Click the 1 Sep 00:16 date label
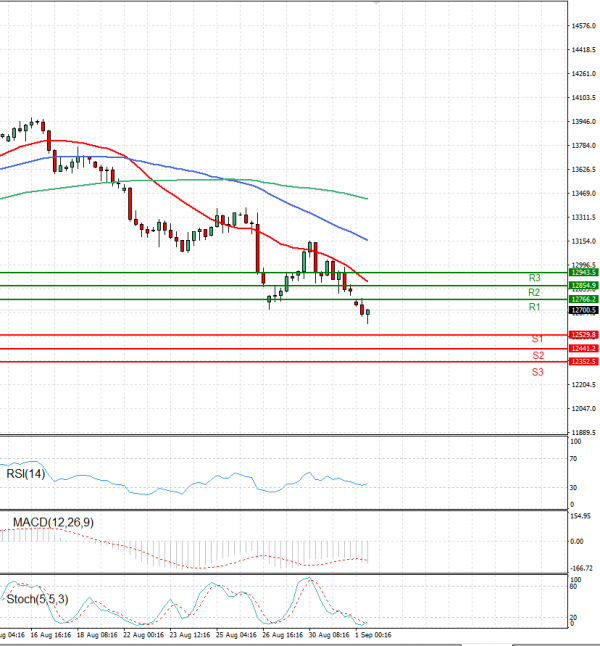600x646 pixels. 375,634
